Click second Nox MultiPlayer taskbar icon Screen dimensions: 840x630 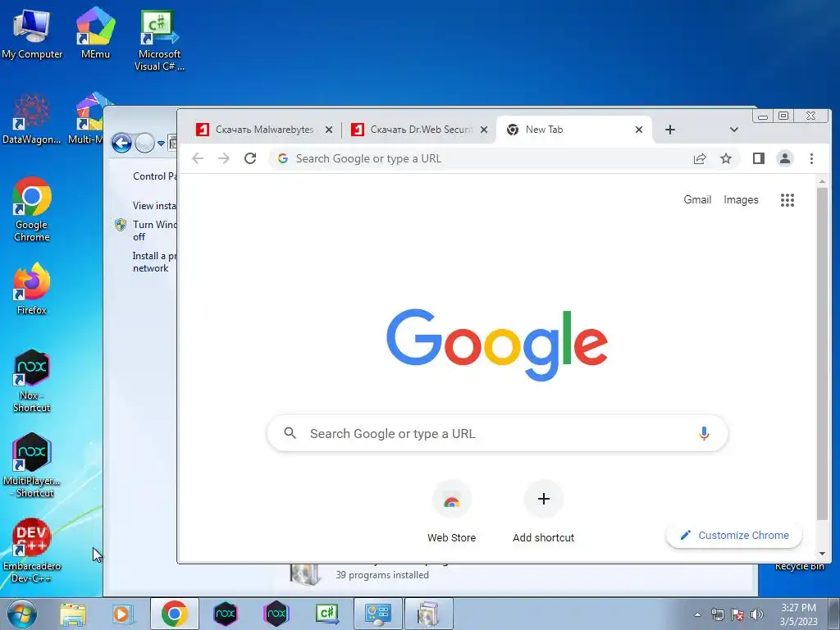(276, 614)
